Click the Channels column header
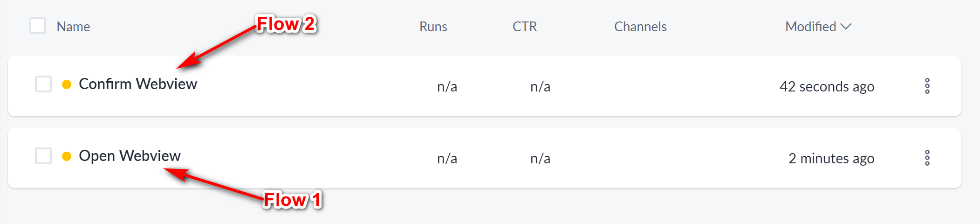 [640, 27]
